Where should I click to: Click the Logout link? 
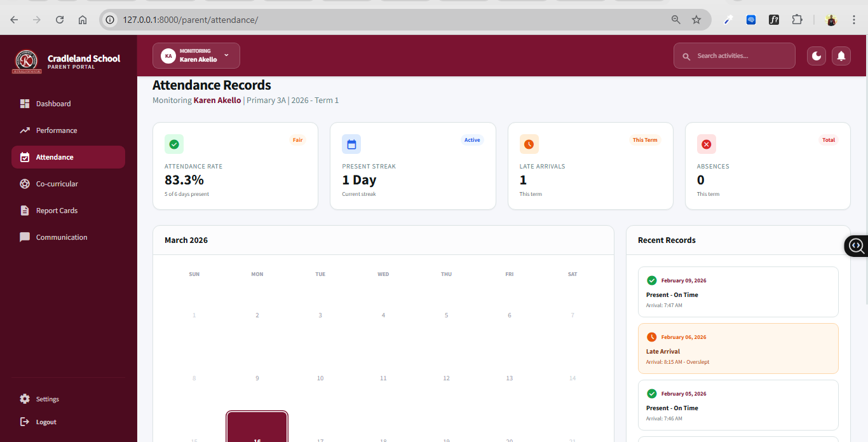tap(46, 422)
